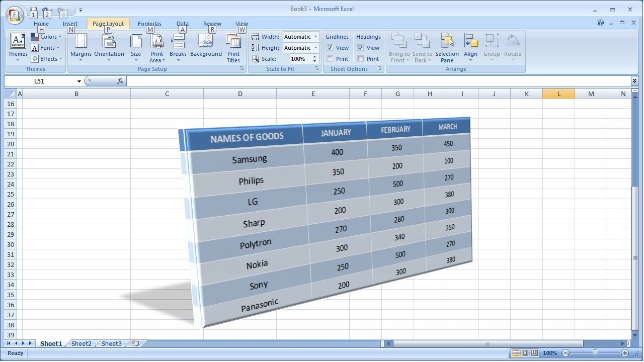
Task: Select column D header
Action: point(240,94)
